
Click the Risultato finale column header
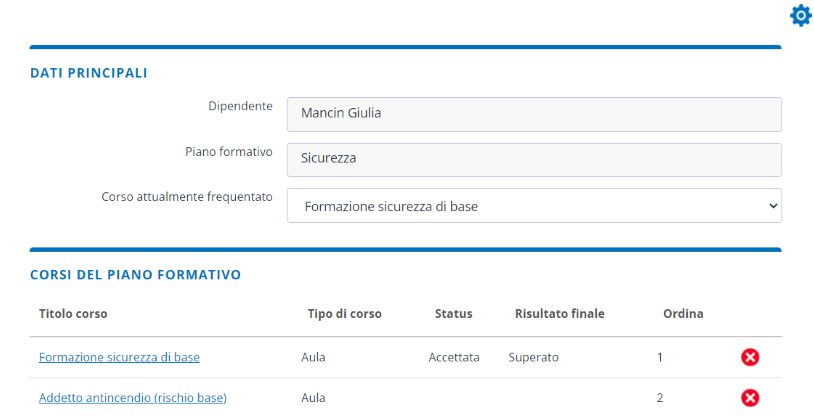pyautogui.click(x=559, y=314)
